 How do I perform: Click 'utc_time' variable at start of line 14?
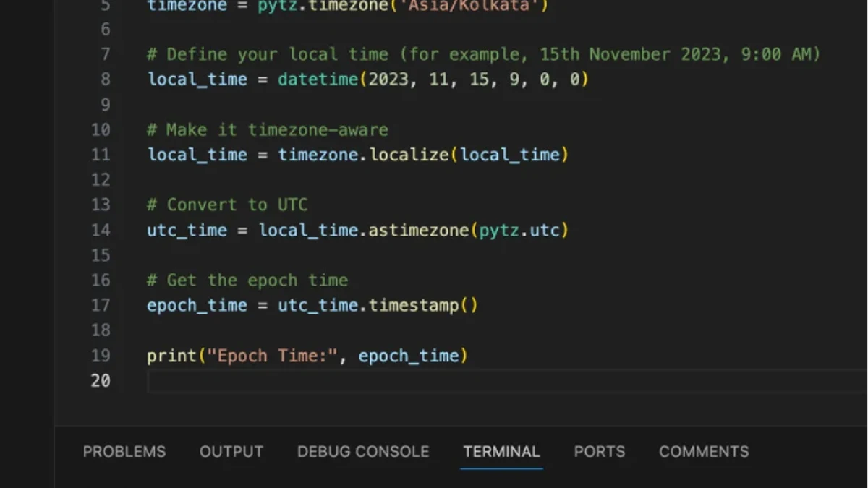pyautogui.click(x=187, y=230)
